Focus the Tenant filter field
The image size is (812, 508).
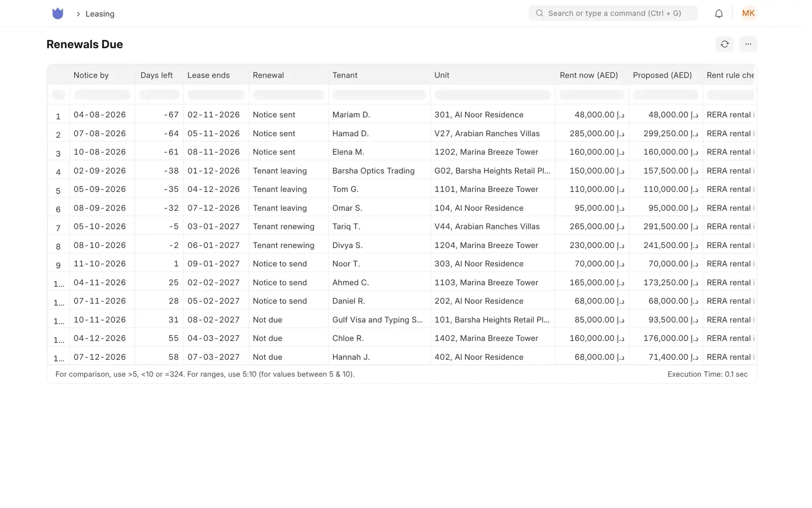(379, 95)
